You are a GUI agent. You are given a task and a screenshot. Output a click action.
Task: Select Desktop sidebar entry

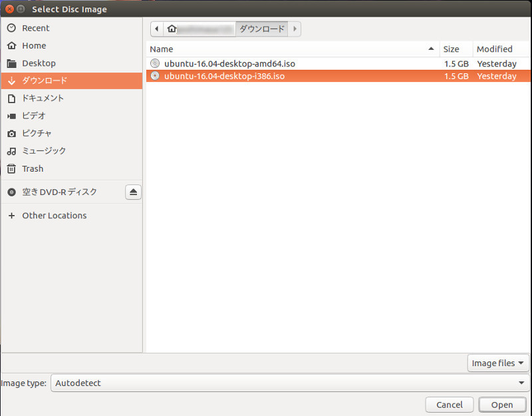(x=72, y=63)
